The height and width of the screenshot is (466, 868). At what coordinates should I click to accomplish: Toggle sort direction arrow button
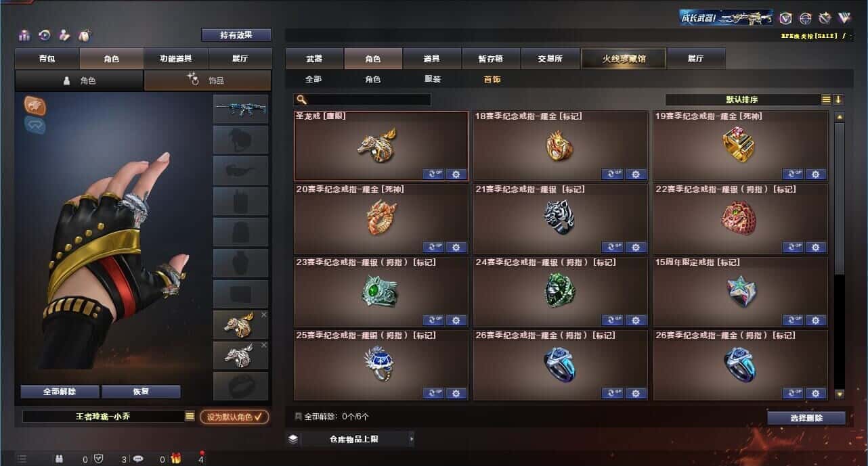tap(838, 99)
